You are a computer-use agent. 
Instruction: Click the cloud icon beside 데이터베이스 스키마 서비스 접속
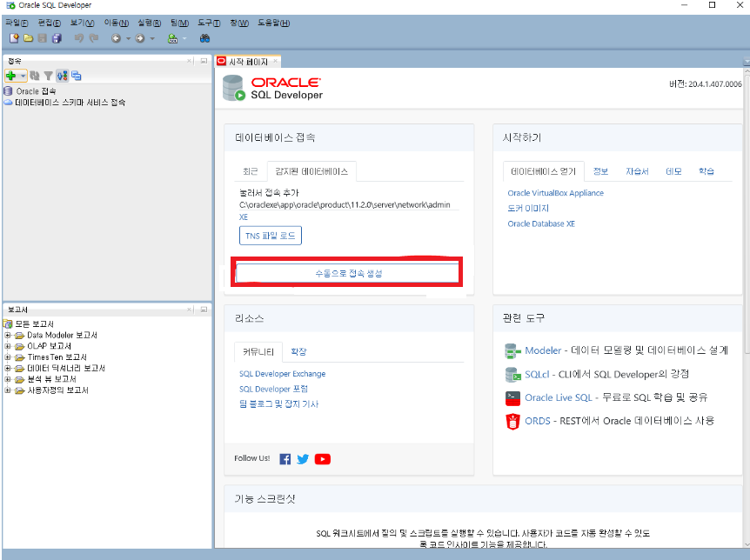coord(8,103)
